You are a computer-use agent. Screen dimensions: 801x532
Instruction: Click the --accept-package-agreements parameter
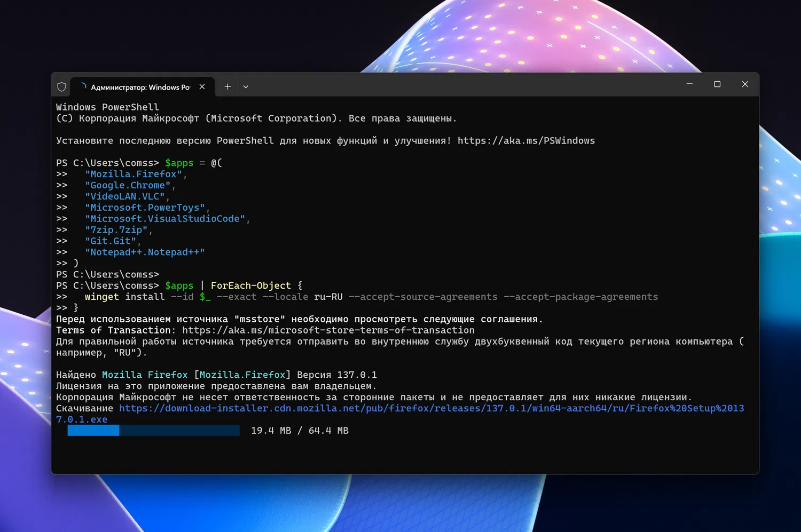point(581,297)
